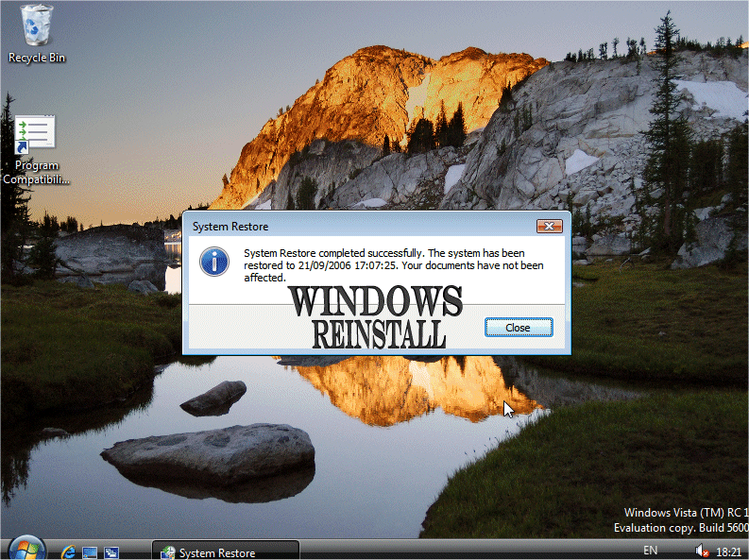Image resolution: width=749 pixels, height=560 pixels.
Task: Click the Show Desktop quick launch icon
Action: [x=90, y=552]
